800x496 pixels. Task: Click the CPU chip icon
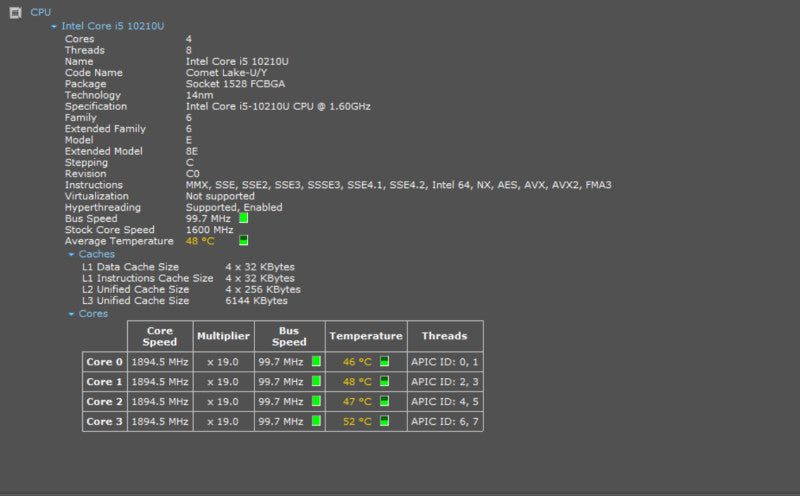click(15, 13)
